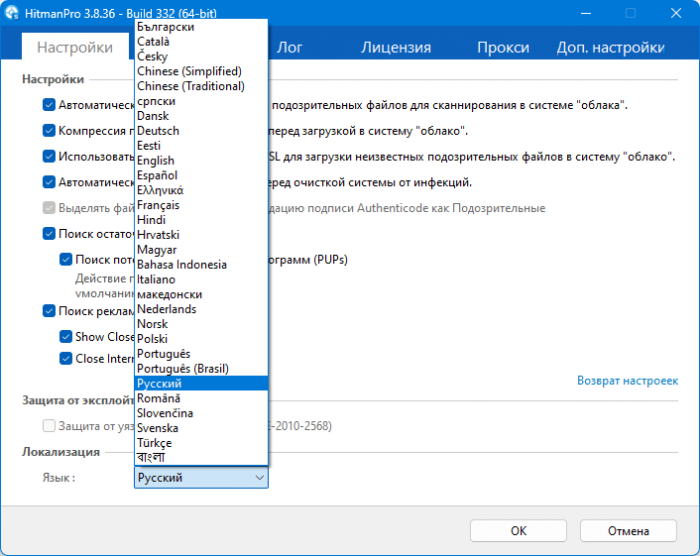
Task: Select македонски language option
Action: click(201, 294)
